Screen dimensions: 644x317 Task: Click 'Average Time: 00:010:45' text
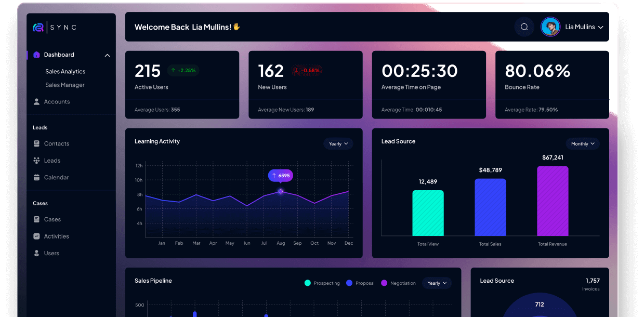coord(412,110)
